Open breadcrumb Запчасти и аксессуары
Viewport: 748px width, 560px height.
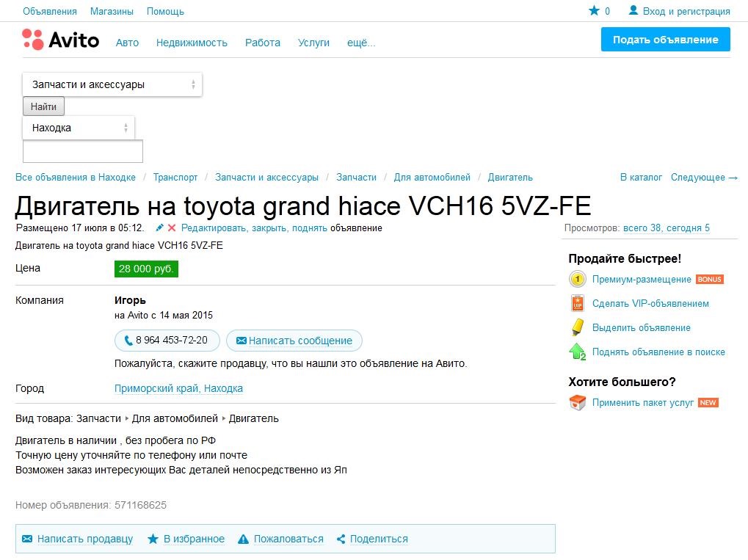[266, 177]
